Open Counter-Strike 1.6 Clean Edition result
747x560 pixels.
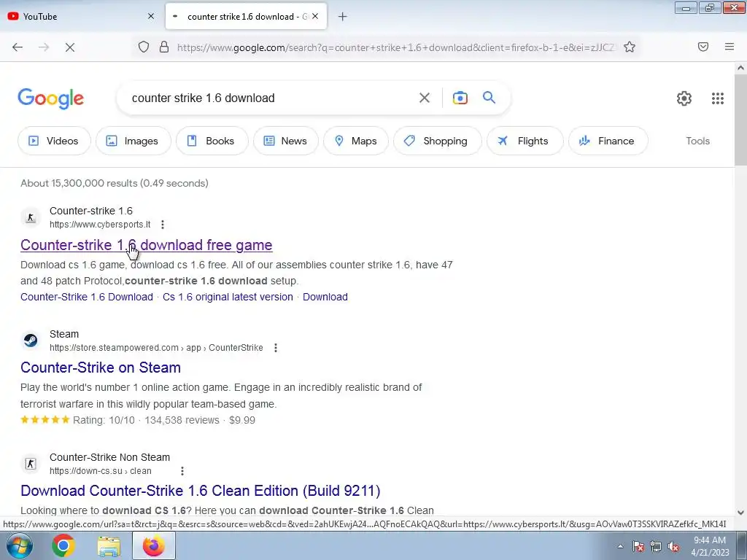(201, 491)
